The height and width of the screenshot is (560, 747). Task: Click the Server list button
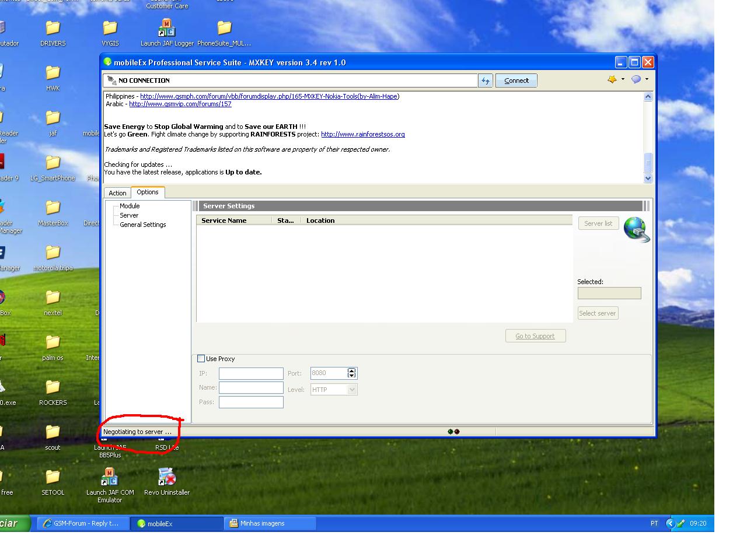tap(598, 223)
